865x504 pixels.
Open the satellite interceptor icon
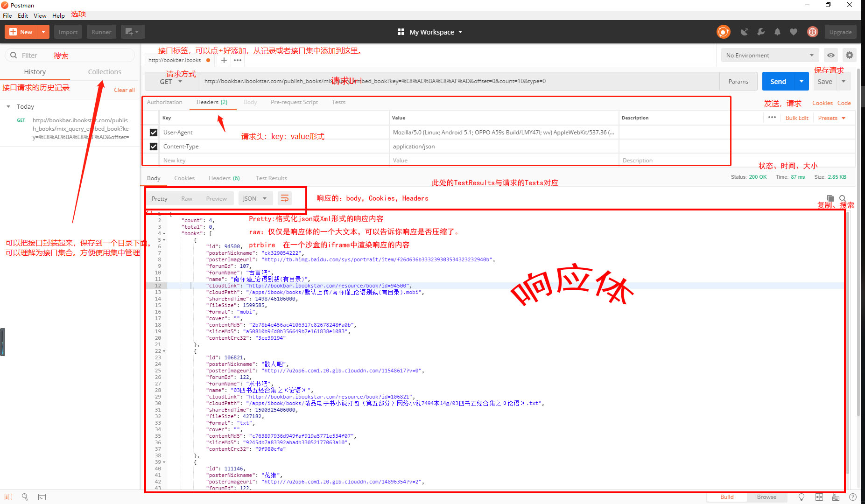tap(744, 32)
